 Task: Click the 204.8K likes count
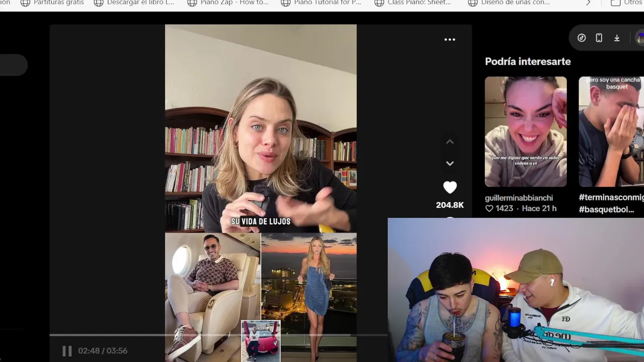450,205
